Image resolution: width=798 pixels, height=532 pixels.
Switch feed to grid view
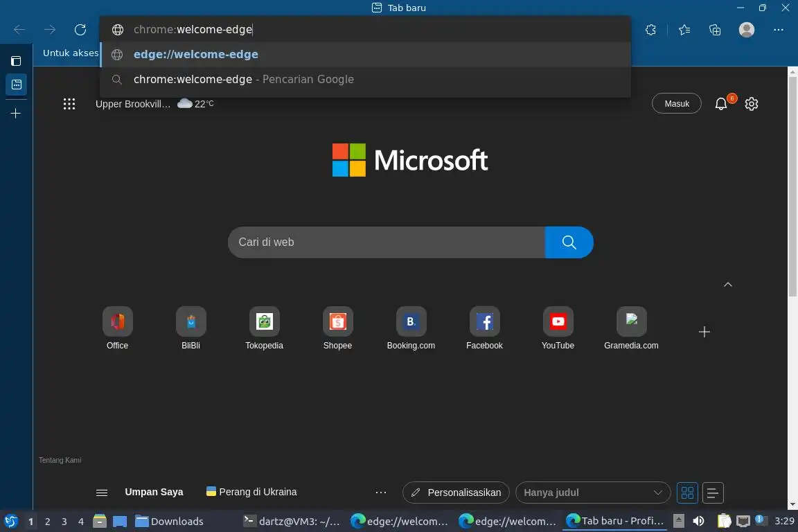pos(688,493)
